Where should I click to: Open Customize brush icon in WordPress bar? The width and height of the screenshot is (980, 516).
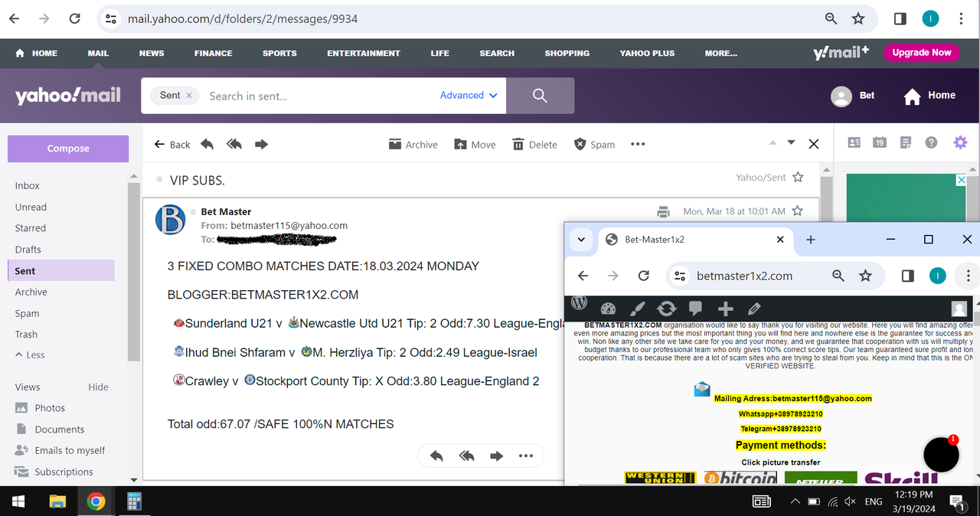point(637,309)
